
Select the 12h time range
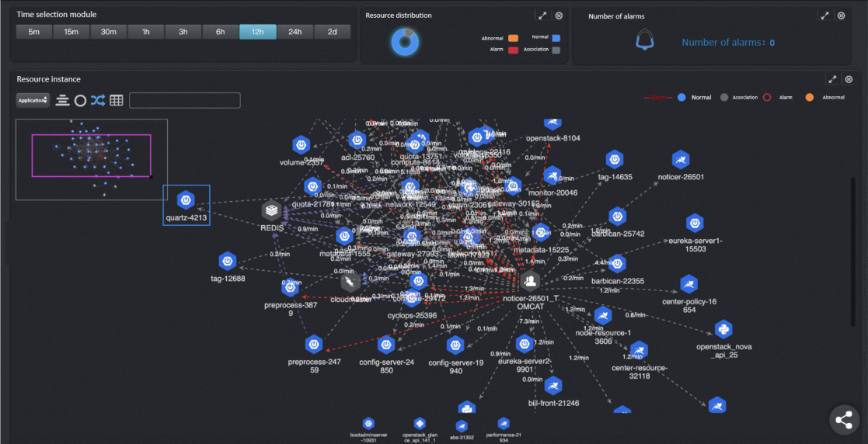pyautogui.click(x=257, y=32)
